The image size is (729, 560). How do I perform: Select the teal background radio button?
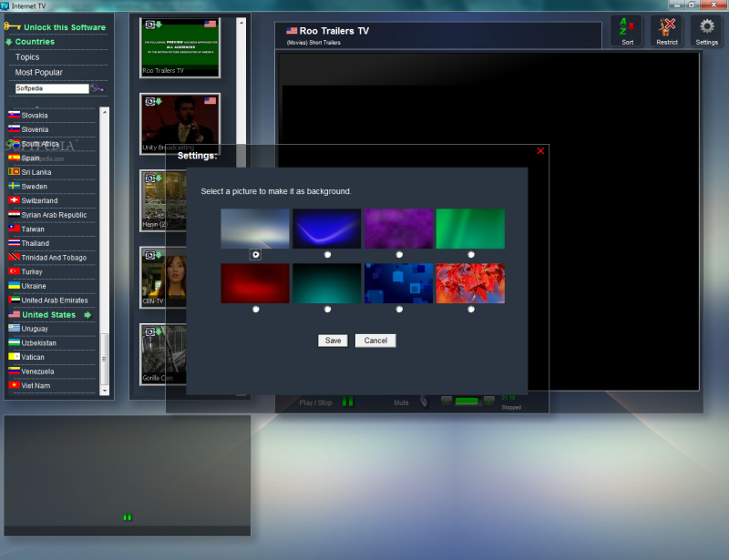327,309
